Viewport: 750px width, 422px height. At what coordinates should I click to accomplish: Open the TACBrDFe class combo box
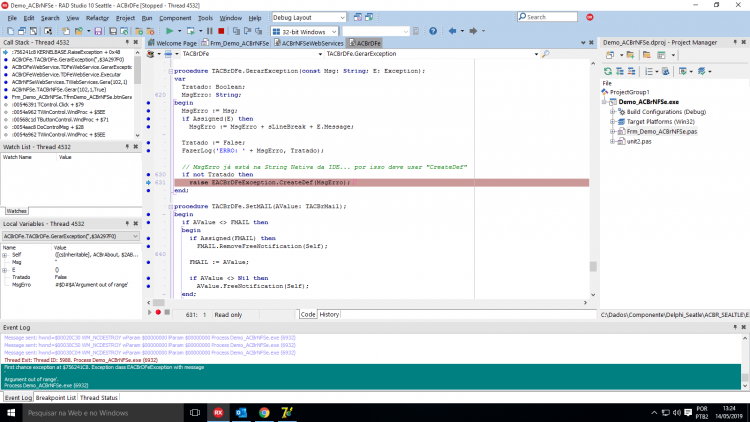[x=320, y=54]
